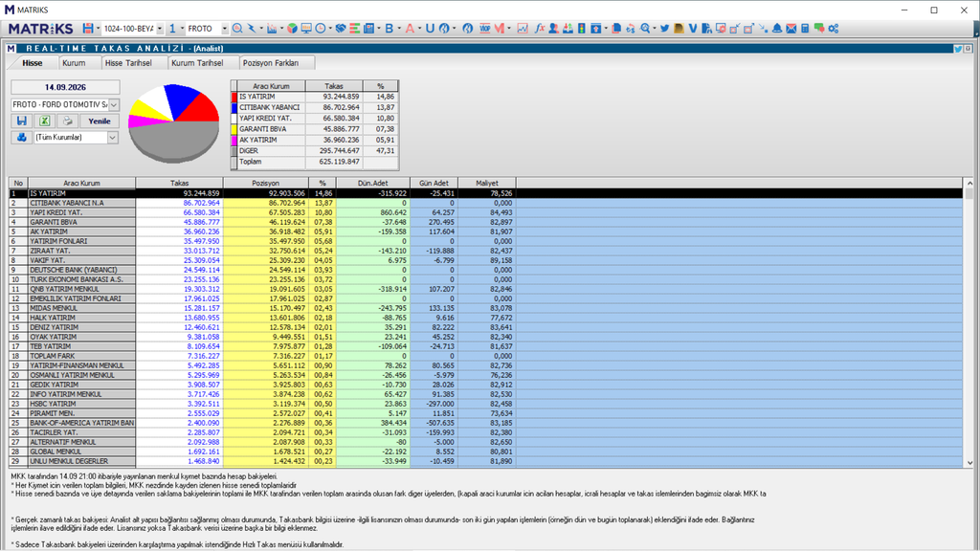Image resolution: width=980 pixels, height=551 pixels.
Task: Export table to Excel button
Action: point(44,121)
